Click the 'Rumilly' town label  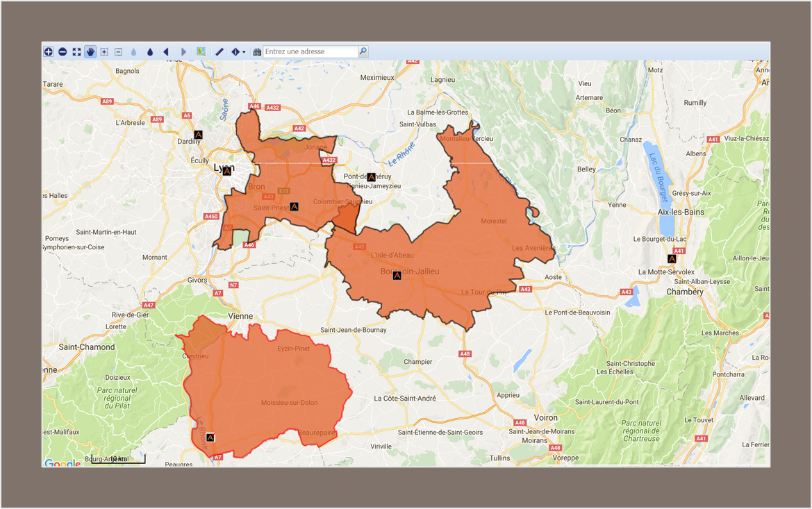tap(695, 103)
